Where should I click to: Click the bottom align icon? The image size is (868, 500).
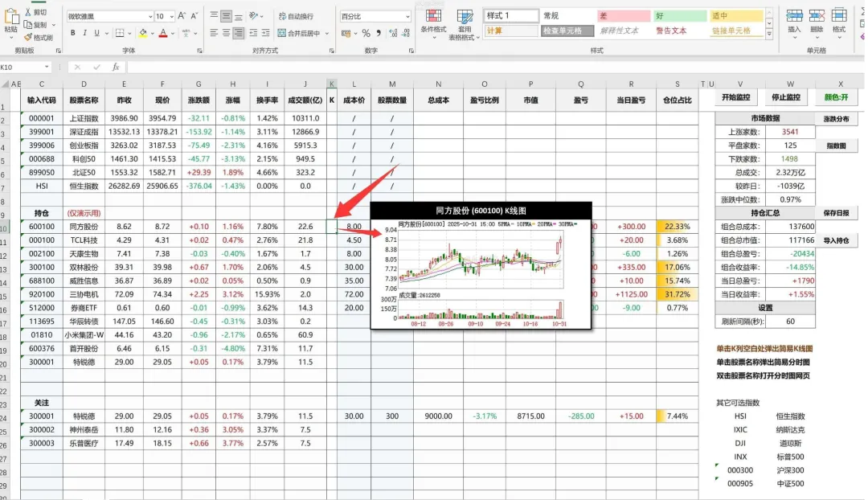pyautogui.click(x=238, y=16)
